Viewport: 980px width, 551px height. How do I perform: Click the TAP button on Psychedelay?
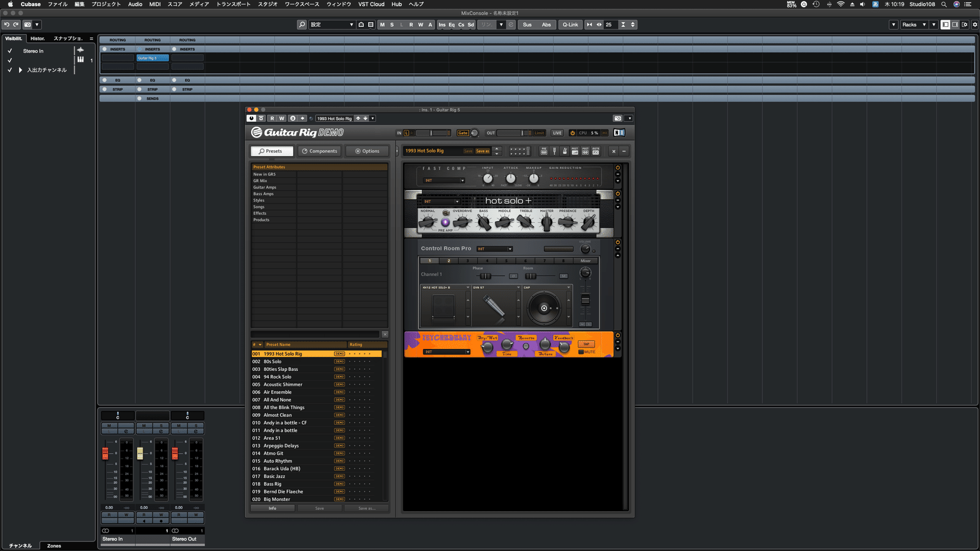(x=586, y=344)
